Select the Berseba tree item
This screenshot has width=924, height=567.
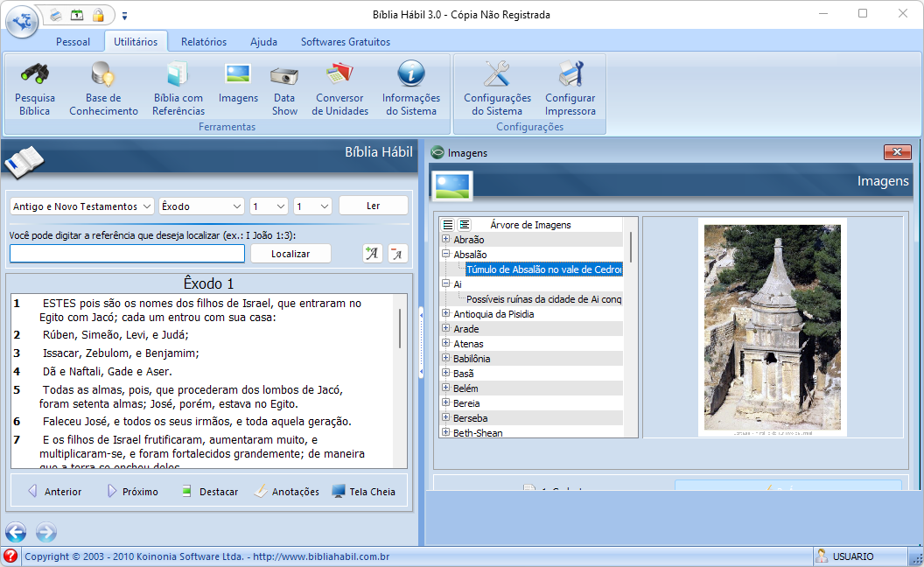[x=470, y=418]
